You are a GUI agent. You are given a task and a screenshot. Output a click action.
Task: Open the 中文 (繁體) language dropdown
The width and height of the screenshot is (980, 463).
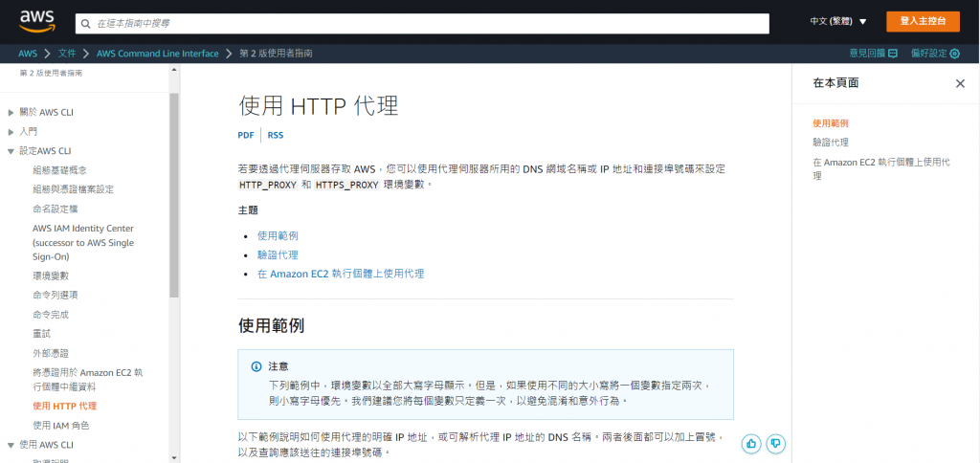(x=838, y=21)
